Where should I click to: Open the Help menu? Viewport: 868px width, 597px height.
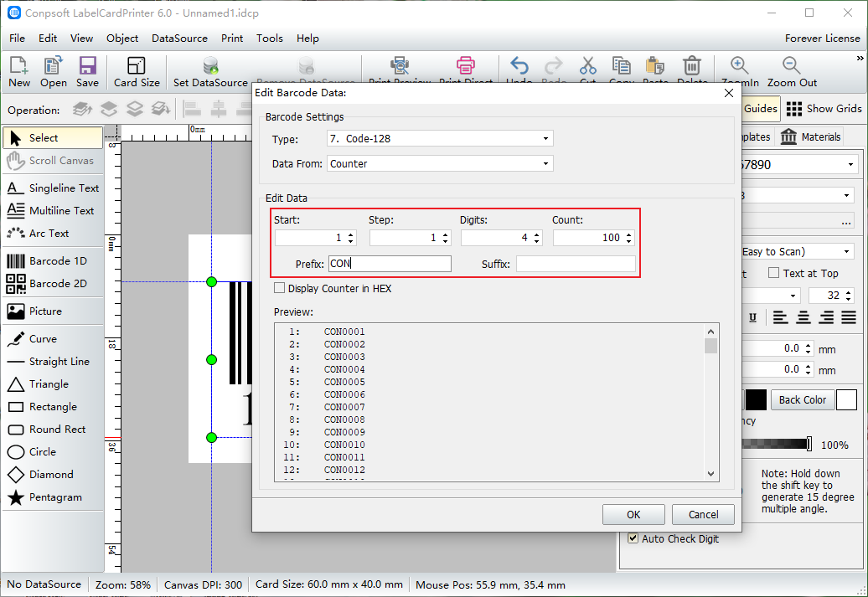[307, 39]
